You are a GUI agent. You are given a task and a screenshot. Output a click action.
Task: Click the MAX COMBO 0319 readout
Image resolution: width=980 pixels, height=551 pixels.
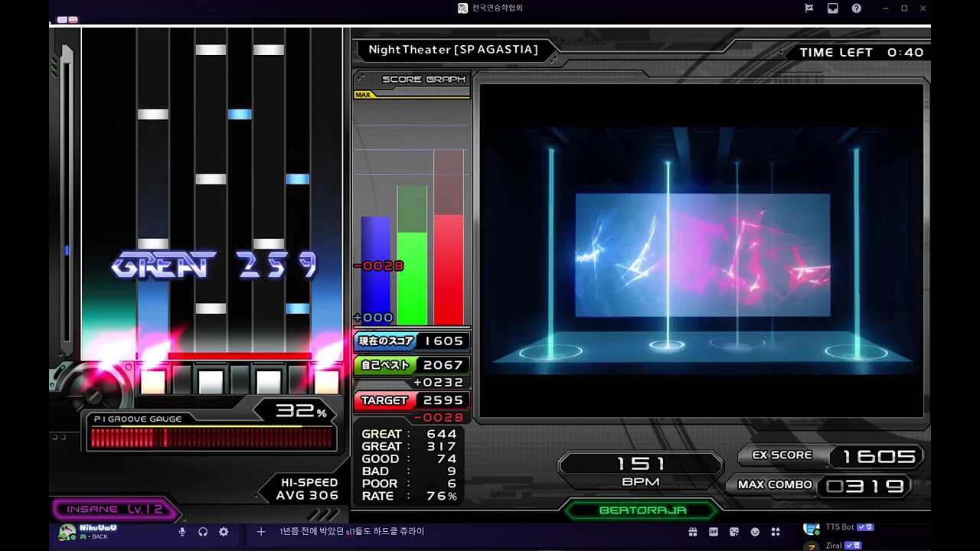819,485
